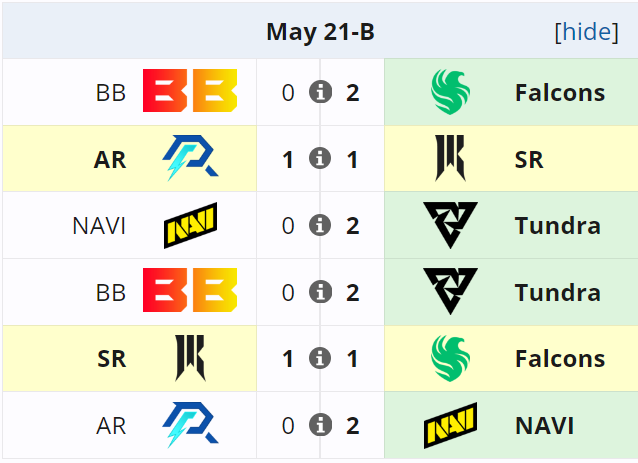Click Tundra logo in NAVI vs Tundra row
Screen dimensions: 638x463
pos(449,225)
